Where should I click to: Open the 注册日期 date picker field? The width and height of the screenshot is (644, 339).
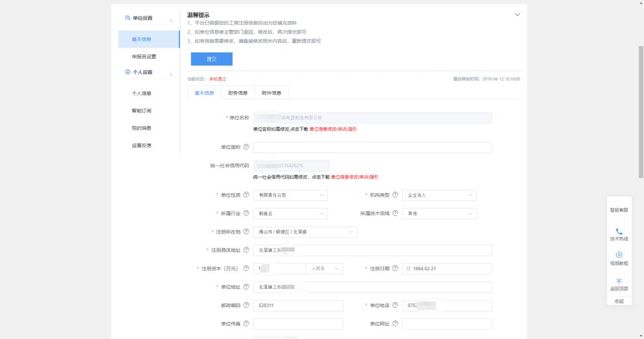coord(447,269)
